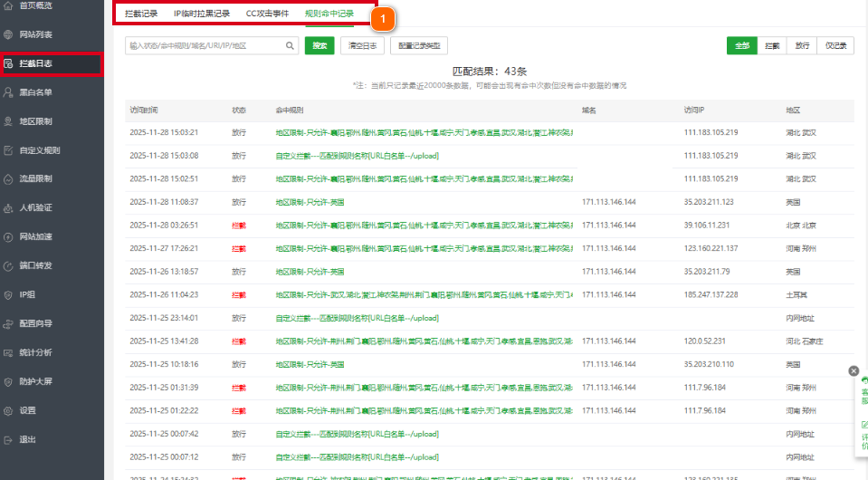Click the green 搜索 button
This screenshot has width=868, height=480.
click(320, 46)
